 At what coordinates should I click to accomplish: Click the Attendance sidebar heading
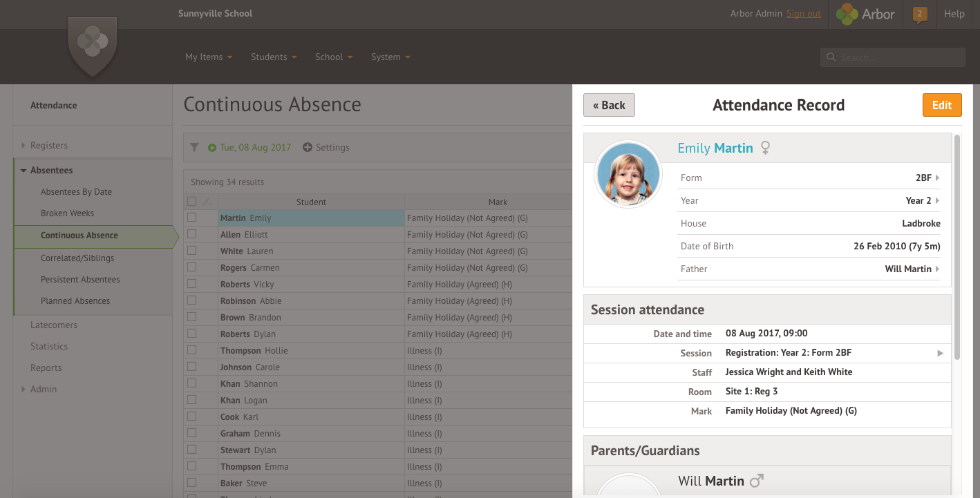[53, 105]
